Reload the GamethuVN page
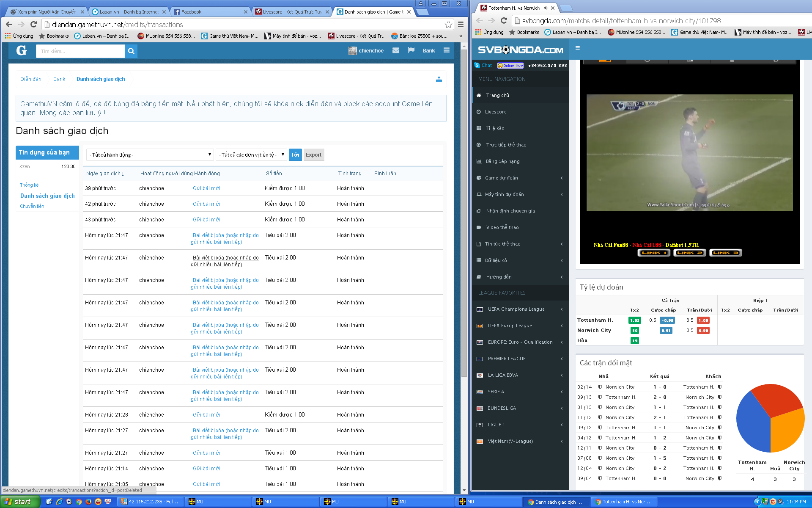812x508 pixels. tap(34, 25)
